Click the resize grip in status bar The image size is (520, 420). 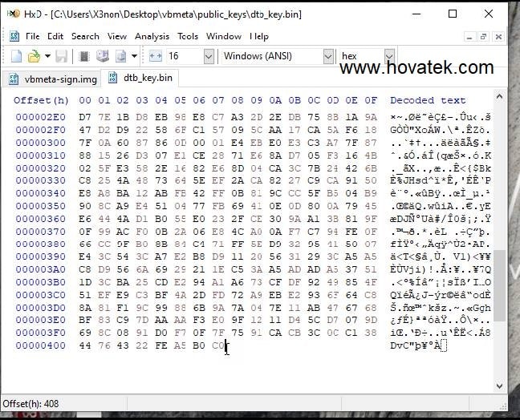click(504, 406)
